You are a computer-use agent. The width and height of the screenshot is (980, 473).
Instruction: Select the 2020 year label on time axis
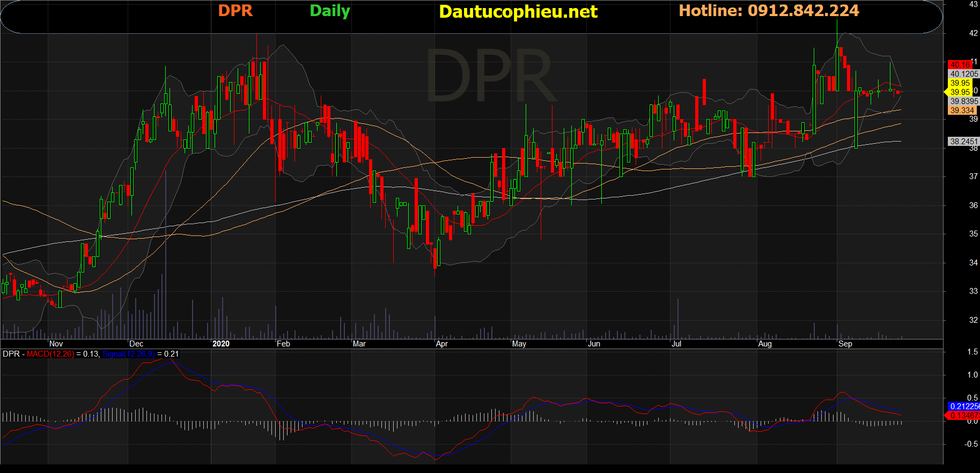click(221, 344)
